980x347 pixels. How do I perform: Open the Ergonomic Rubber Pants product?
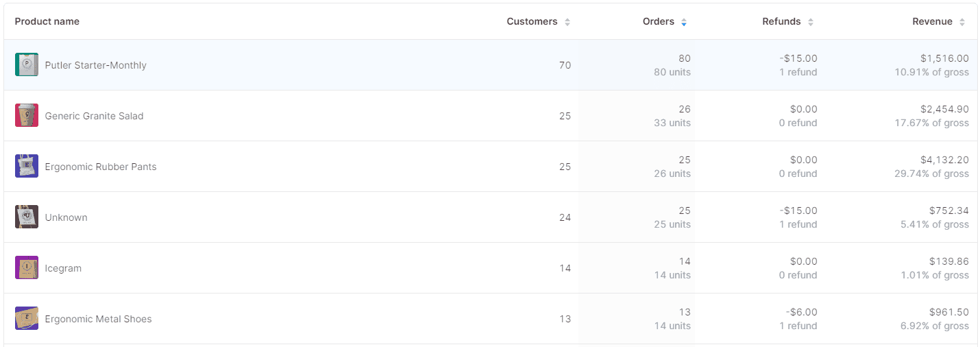[101, 167]
